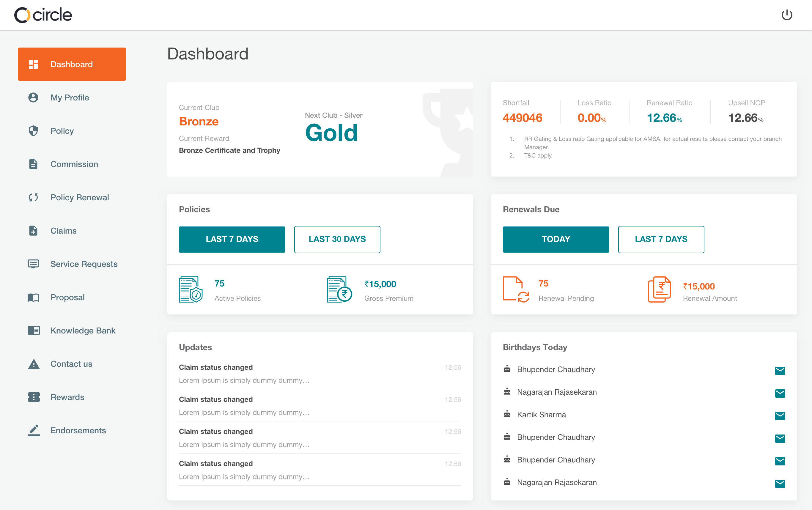Viewport: 812px width, 510px height.
Task: Click the Policy shield icon
Action: [x=33, y=131]
